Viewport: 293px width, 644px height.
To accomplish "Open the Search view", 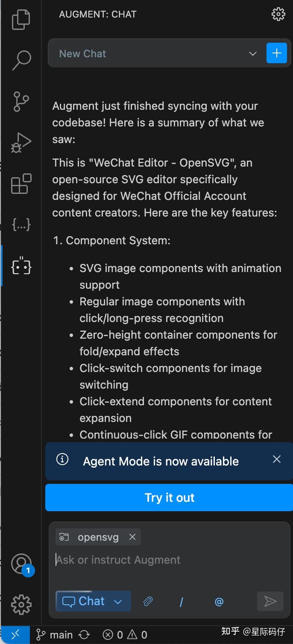I will click(21, 60).
